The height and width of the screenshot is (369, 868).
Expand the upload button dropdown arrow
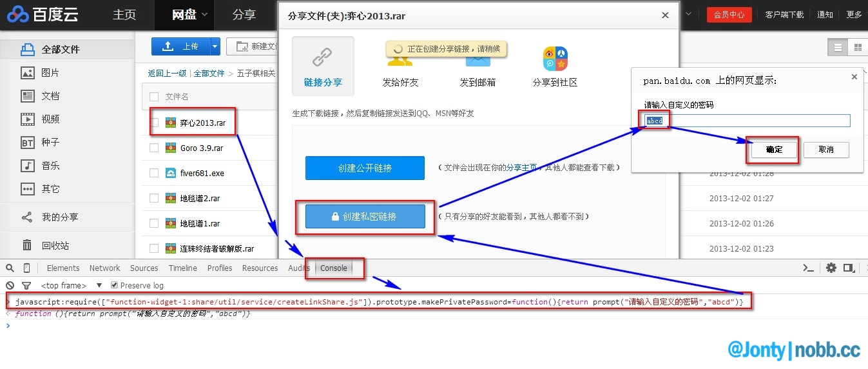click(215, 46)
